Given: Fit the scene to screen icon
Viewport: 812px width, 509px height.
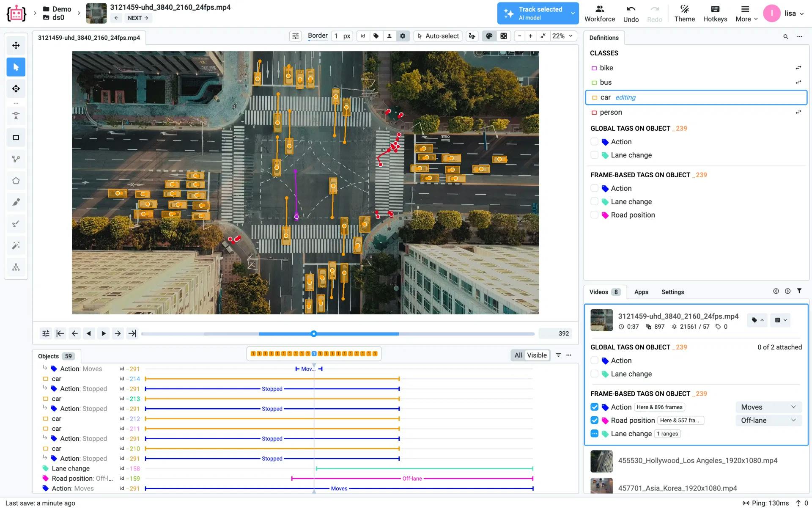Looking at the screenshot, I should (543, 36).
